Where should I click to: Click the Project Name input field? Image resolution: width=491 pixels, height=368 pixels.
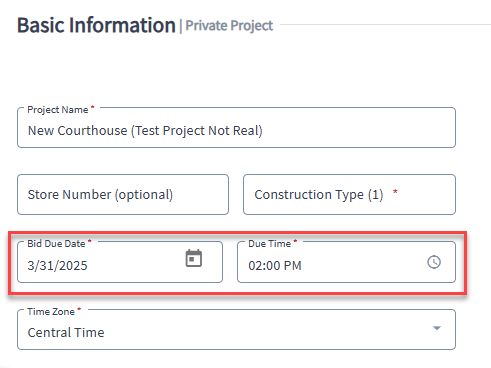[236, 128]
